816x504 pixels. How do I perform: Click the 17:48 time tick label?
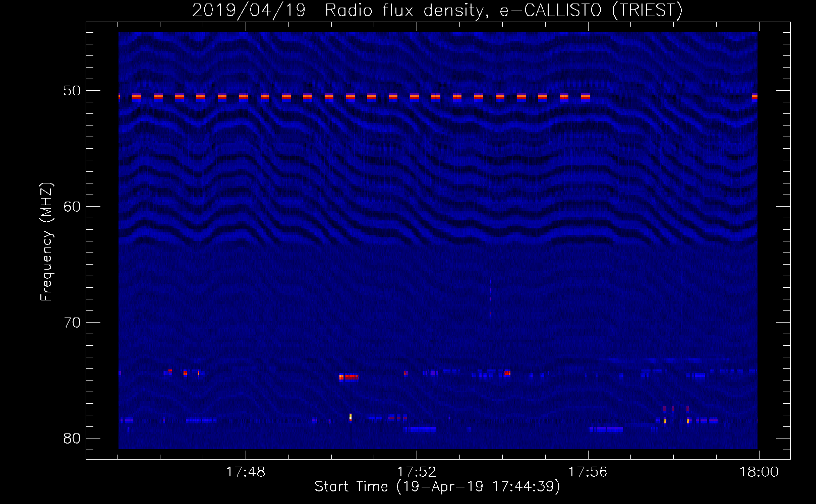pos(246,472)
